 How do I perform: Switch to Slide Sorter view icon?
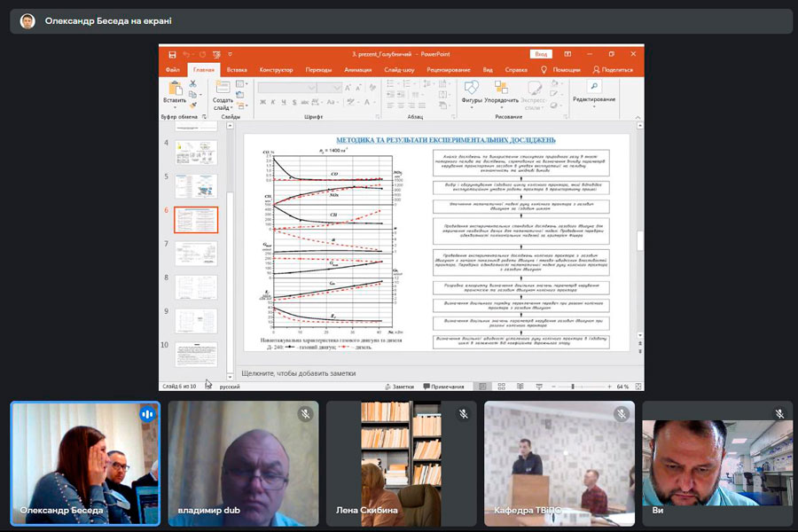(x=501, y=387)
